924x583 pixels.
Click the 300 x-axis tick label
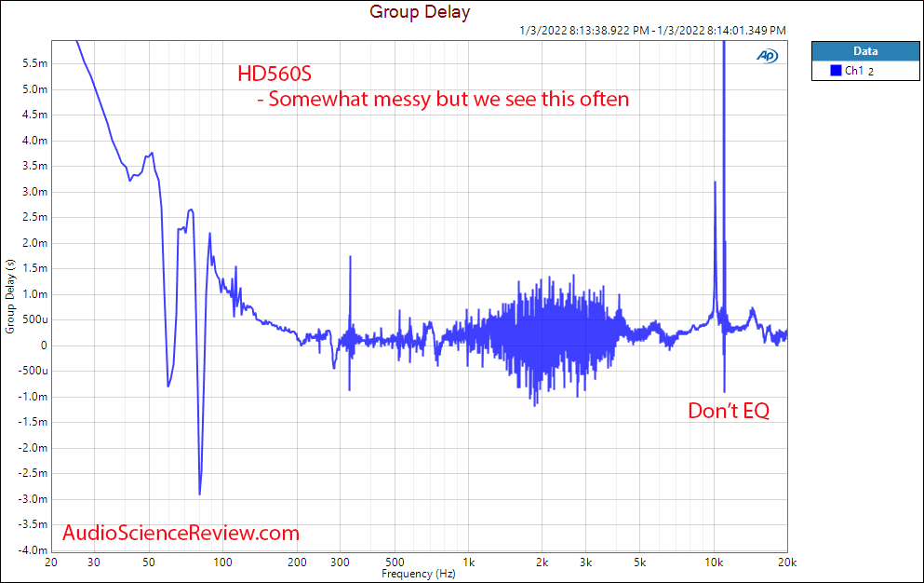340,563
